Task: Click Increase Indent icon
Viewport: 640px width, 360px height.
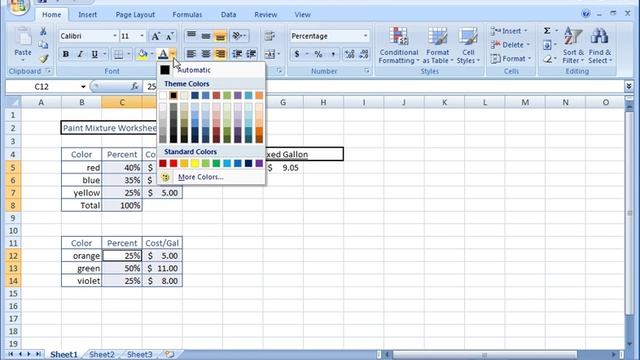Action: point(251,54)
